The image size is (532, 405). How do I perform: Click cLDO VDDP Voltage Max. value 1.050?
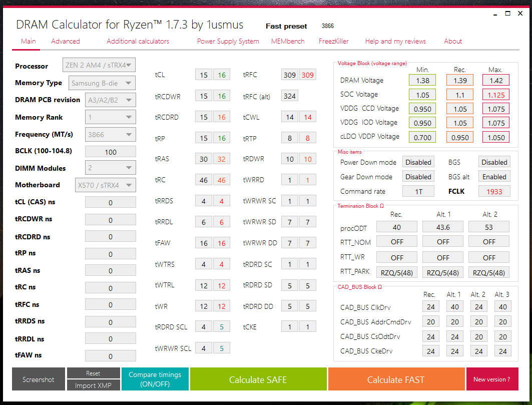pos(496,137)
